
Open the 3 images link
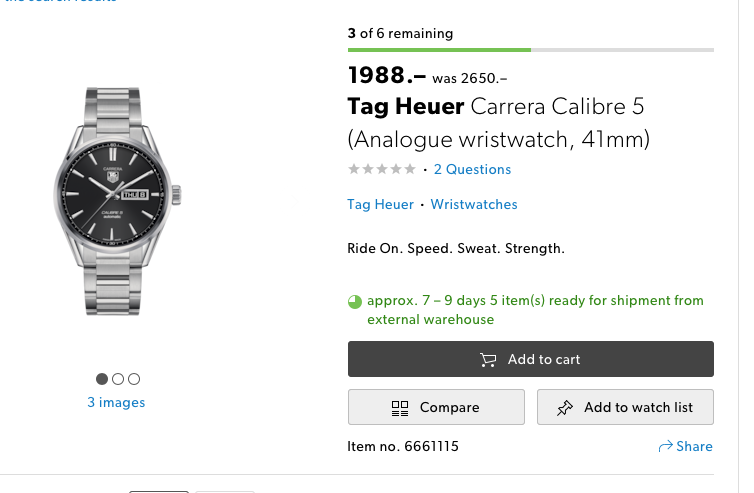[x=116, y=403]
